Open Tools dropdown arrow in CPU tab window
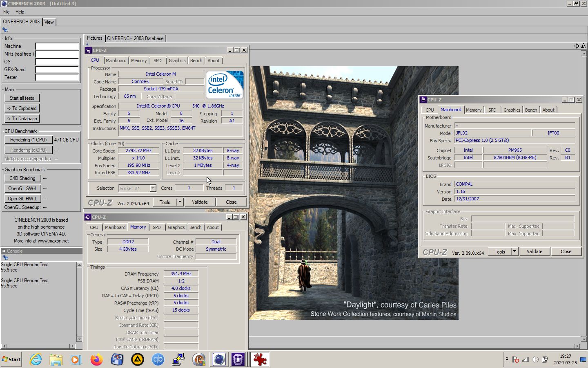This screenshot has width=588, height=368. (x=179, y=202)
